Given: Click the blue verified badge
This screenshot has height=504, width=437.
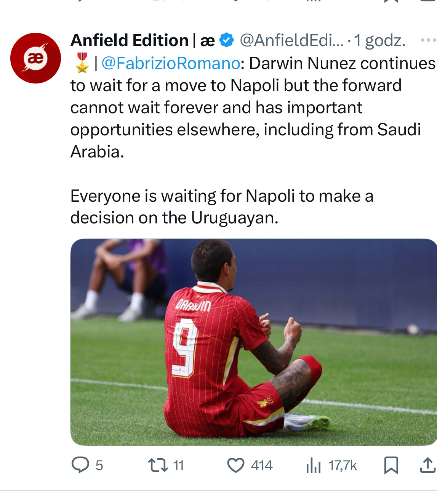Looking at the screenshot, I should (227, 40).
